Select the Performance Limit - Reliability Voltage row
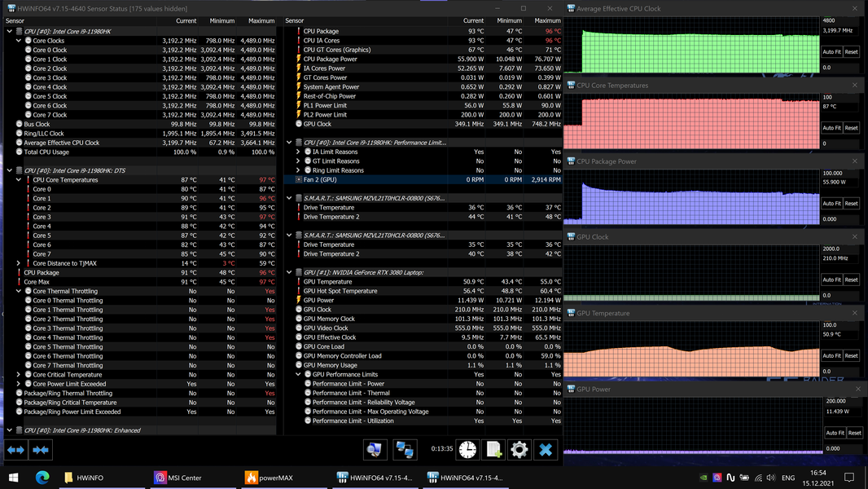The height and width of the screenshot is (489, 868). point(423,402)
